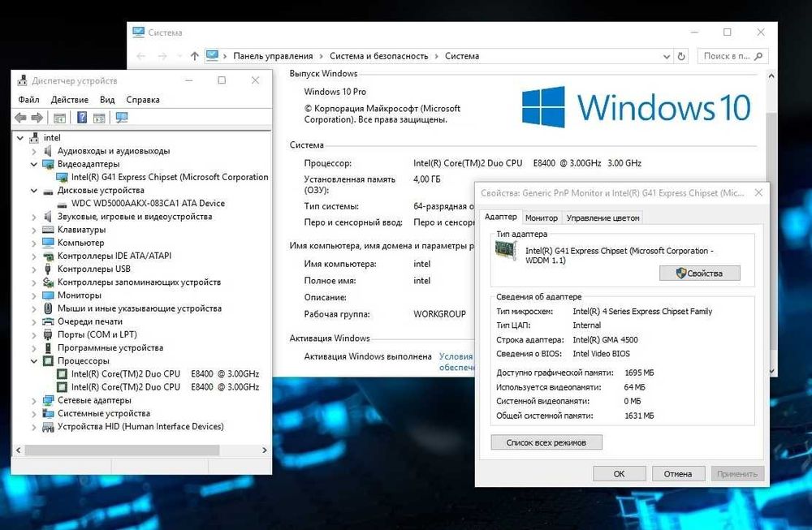Collapse the Процессоры node
Viewport: 812px width, 530px height.
pos(33,360)
